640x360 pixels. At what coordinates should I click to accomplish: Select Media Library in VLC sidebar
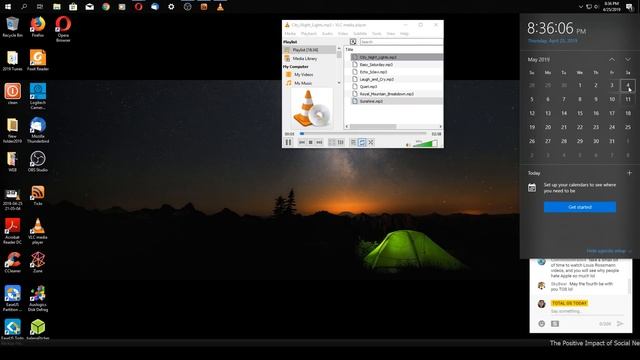coord(309,58)
